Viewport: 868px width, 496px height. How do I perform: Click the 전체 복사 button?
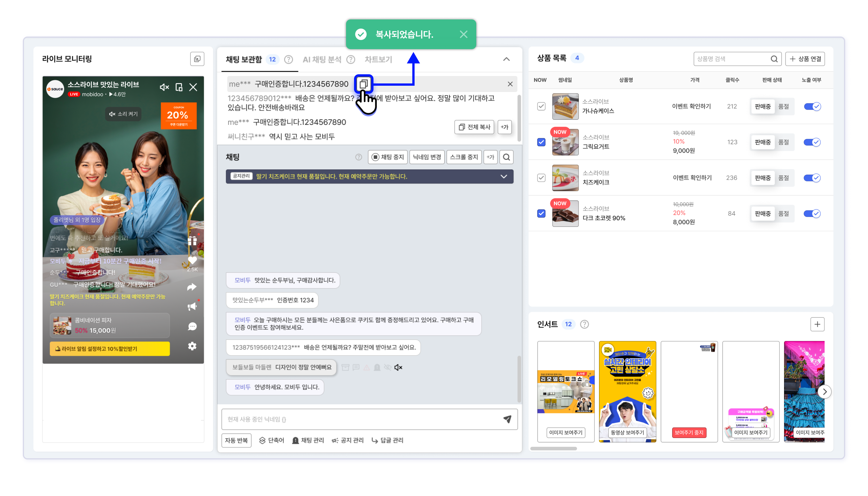tap(474, 127)
